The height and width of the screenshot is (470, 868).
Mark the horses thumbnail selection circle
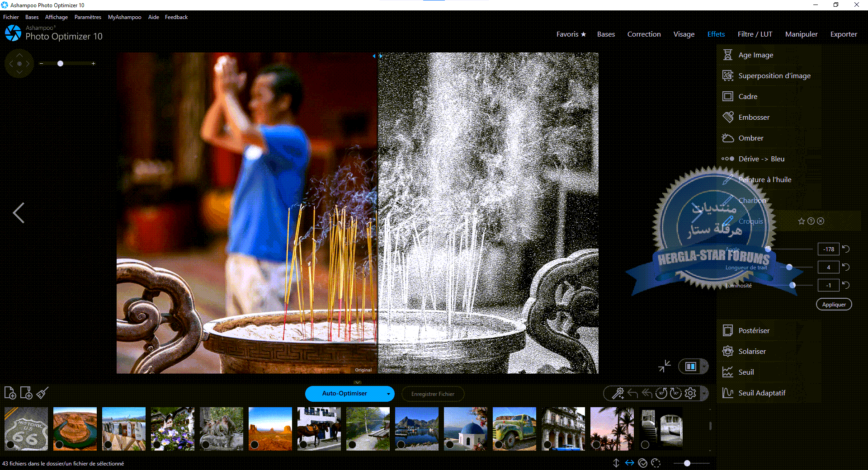click(x=303, y=445)
